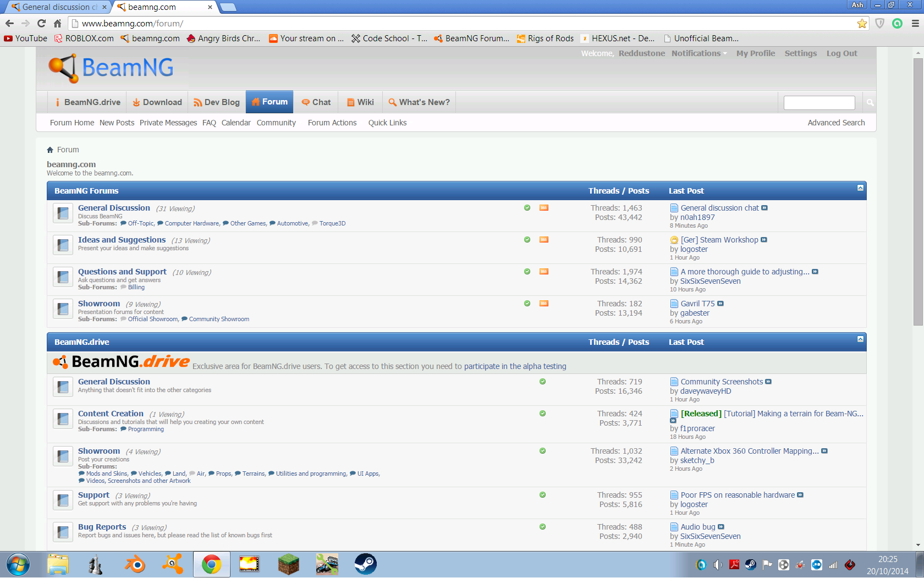
Task: Open the browser home page icon
Action: 57,23
